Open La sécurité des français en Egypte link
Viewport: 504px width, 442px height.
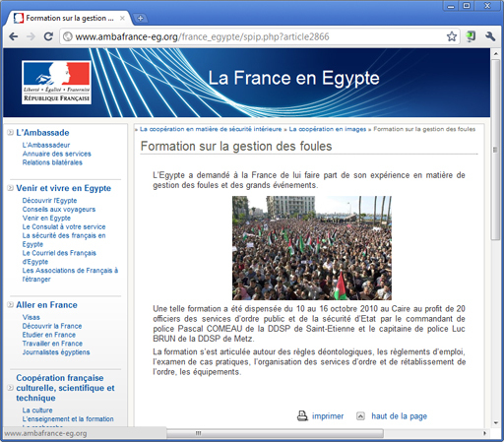point(64,240)
